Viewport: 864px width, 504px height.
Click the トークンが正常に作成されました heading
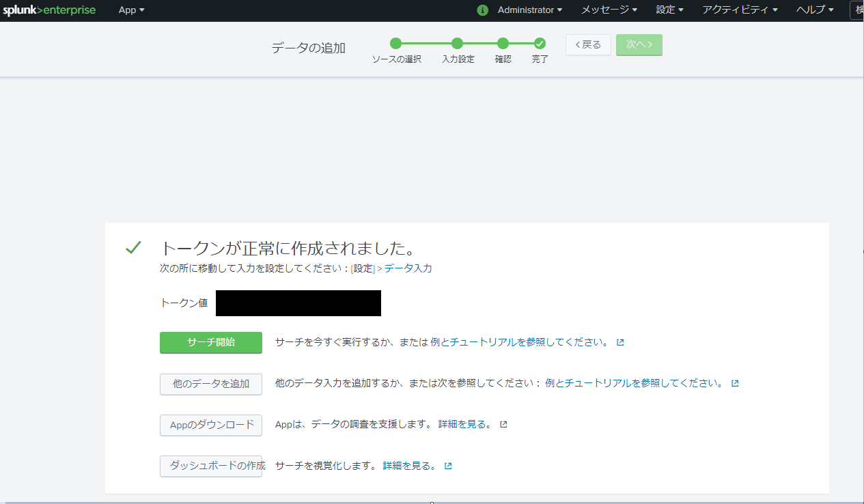[x=288, y=248]
